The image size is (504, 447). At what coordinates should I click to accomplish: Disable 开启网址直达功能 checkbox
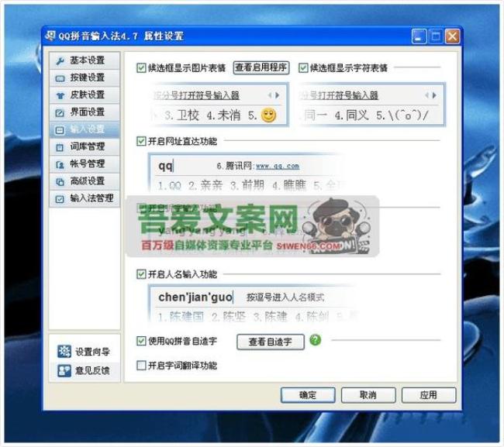(141, 142)
